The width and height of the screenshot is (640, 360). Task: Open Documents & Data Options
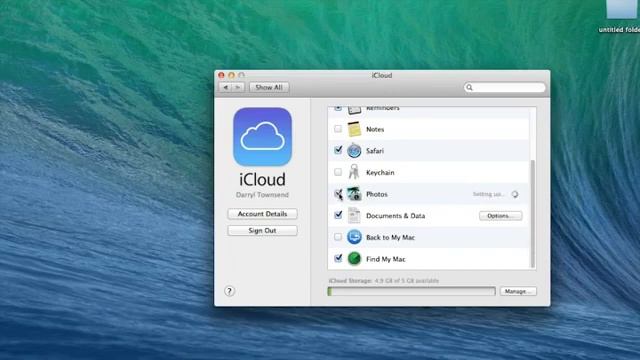500,216
